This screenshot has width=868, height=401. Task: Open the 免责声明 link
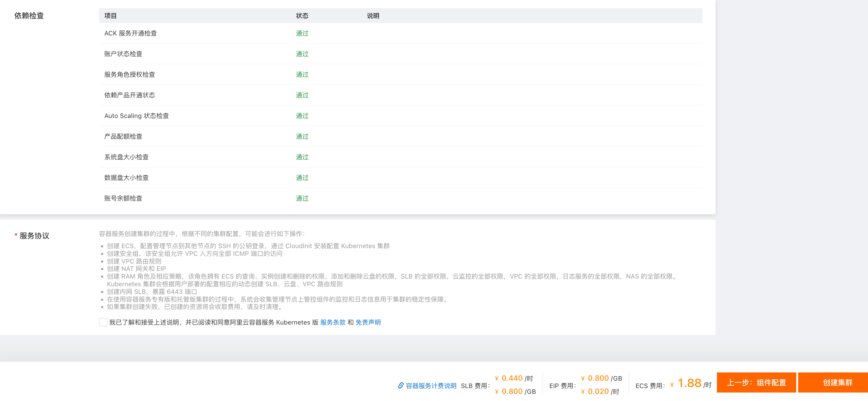368,322
